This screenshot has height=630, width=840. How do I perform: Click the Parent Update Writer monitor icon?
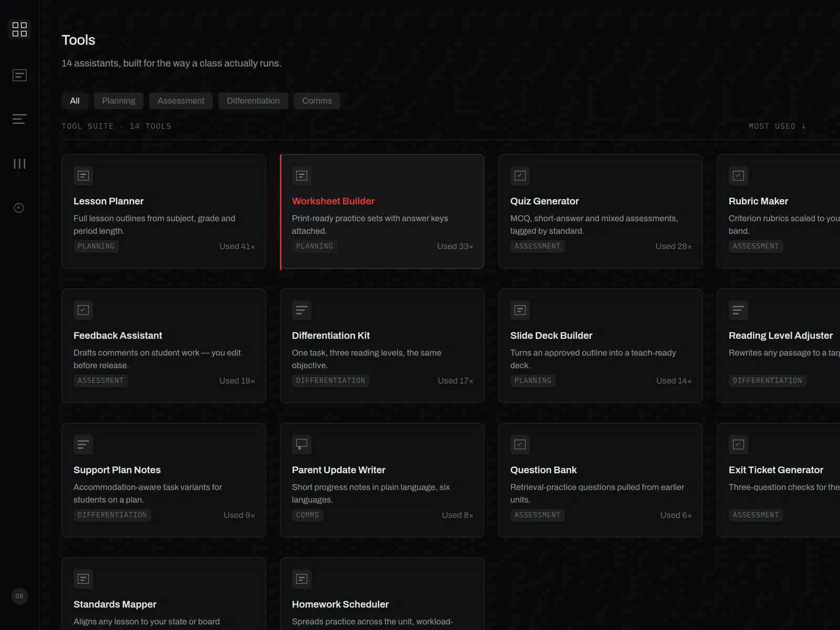click(x=302, y=445)
